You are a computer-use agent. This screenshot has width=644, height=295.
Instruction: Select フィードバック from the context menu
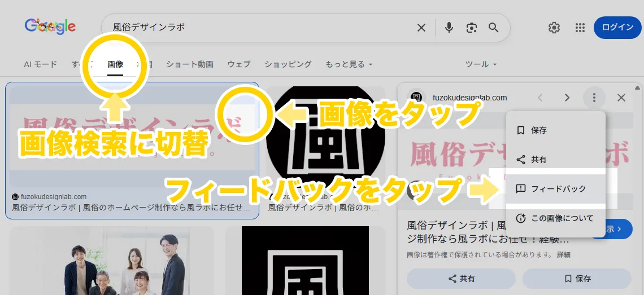tap(558, 189)
